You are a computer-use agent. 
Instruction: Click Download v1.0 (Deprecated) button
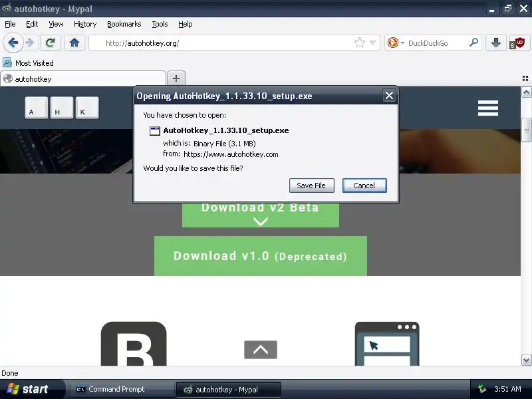(x=261, y=256)
